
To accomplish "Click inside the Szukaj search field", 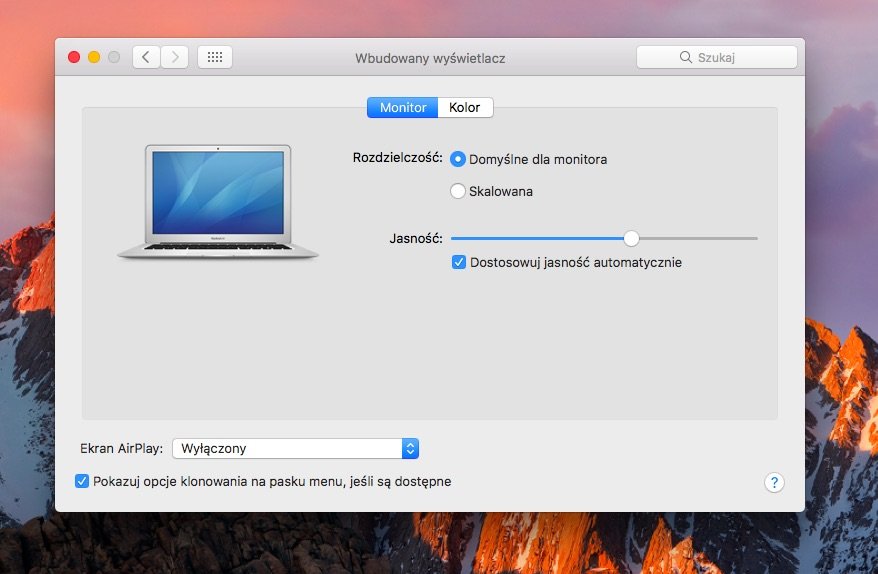I will (x=717, y=57).
